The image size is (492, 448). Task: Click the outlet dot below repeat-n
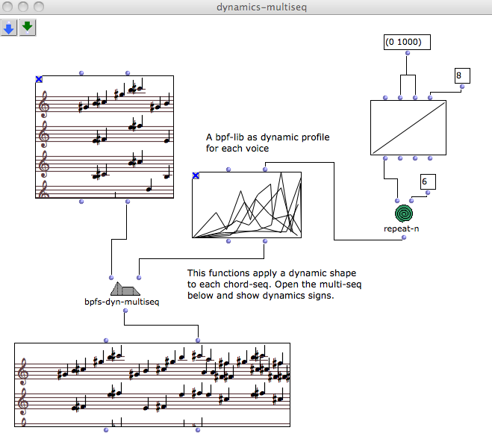pyautogui.click(x=404, y=237)
